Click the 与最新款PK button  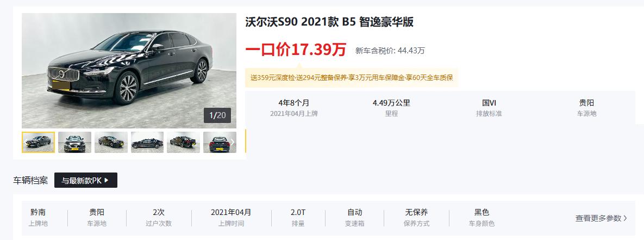pyautogui.click(x=86, y=180)
